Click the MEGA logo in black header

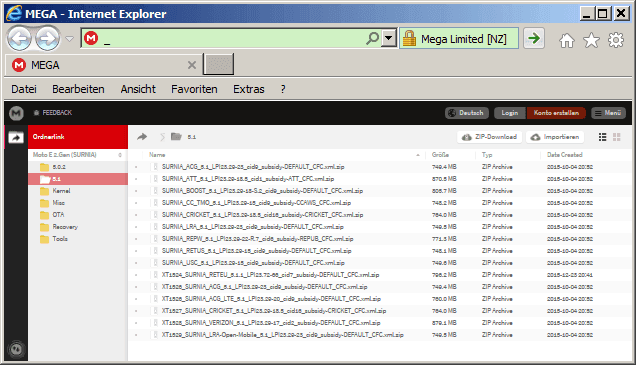point(16,113)
